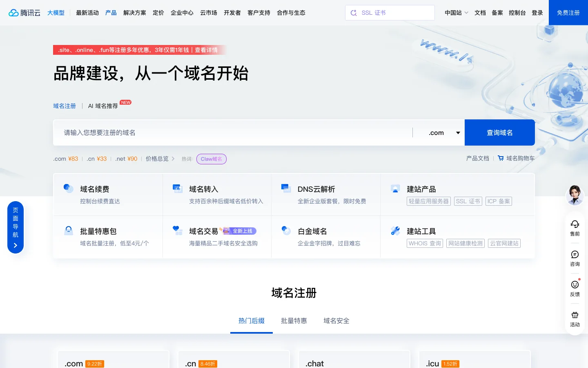Open the 域名购物车 cart icon
Image resolution: width=588 pixels, height=368 pixels.
pos(501,158)
